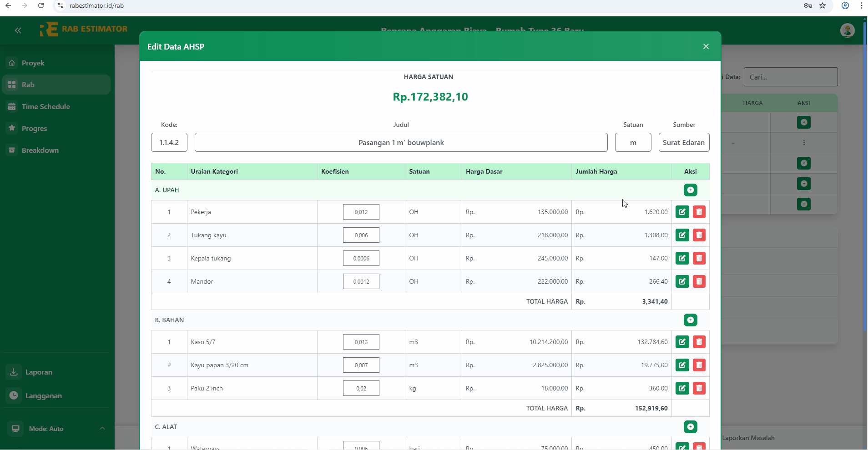Collapse the sidebar with double-chevron icon
Image resolution: width=868 pixels, height=450 pixels.
point(18,30)
